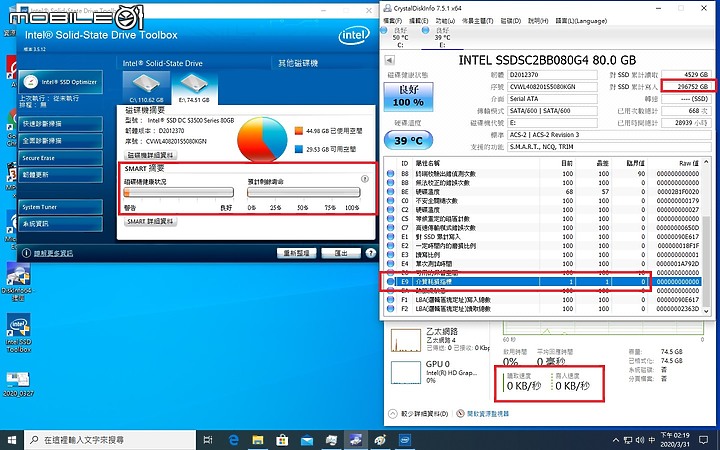The height and width of the screenshot is (450, 720).
Task: Click the 良好 100 % health status button
Action: [x=408, y=97]
